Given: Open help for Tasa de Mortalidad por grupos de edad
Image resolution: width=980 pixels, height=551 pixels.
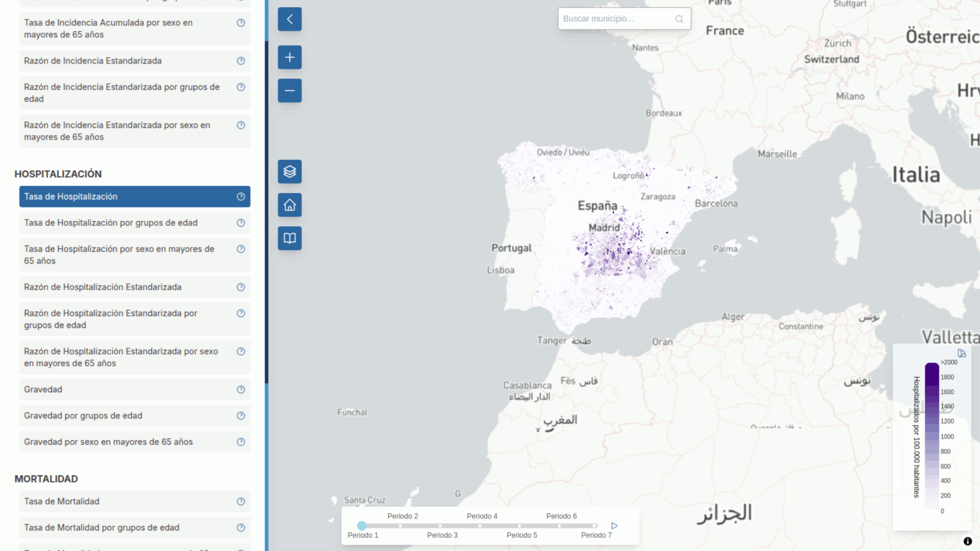Looking at the screenshot, I should click(241, 528).
